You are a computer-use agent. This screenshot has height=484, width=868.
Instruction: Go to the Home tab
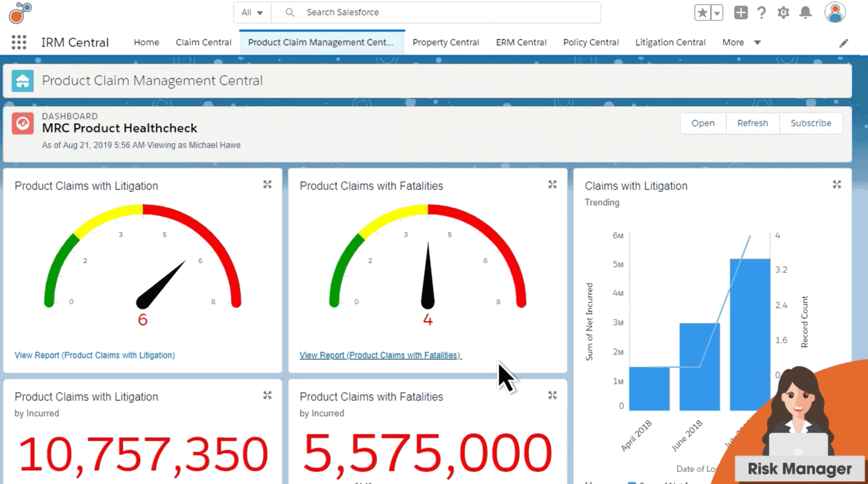coord(146,42)
